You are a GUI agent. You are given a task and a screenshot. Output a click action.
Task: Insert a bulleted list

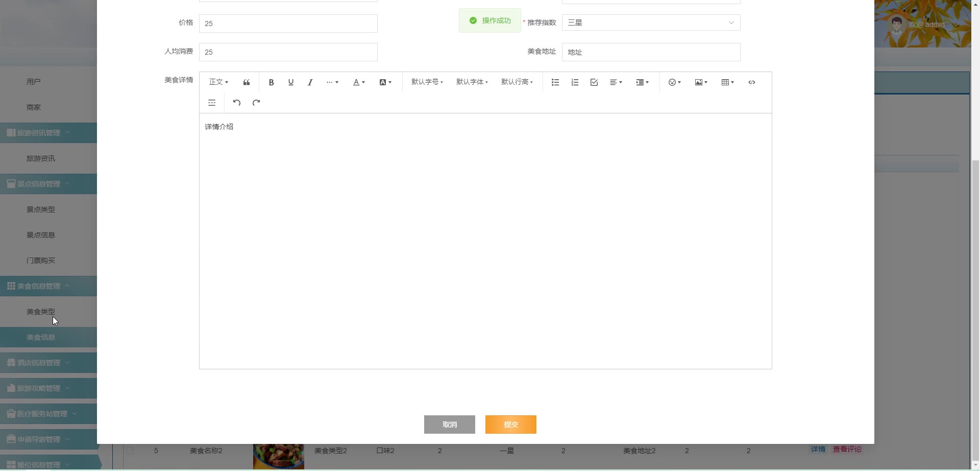(555, 82)
